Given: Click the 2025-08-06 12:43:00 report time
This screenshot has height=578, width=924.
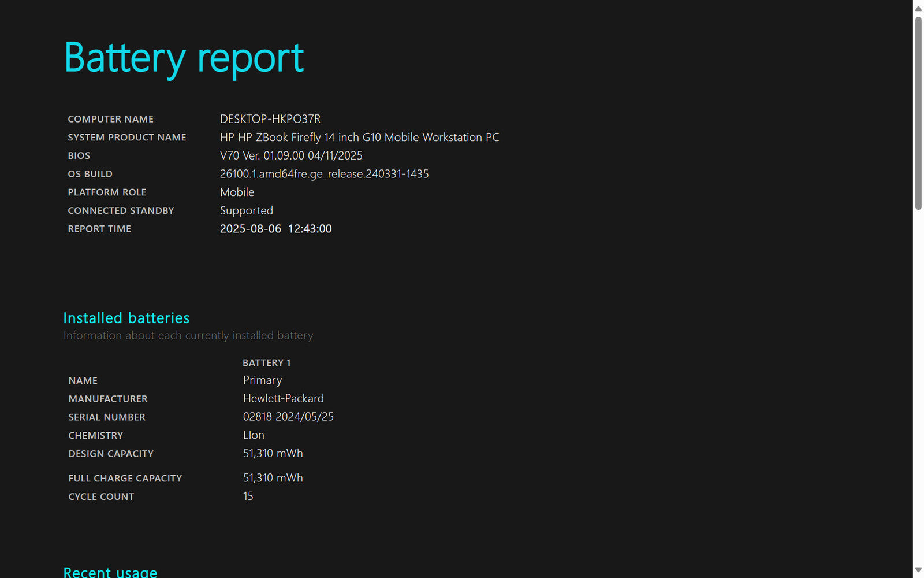Looking at the screenshot, I should pyautogui.click(x=276, y=229).
